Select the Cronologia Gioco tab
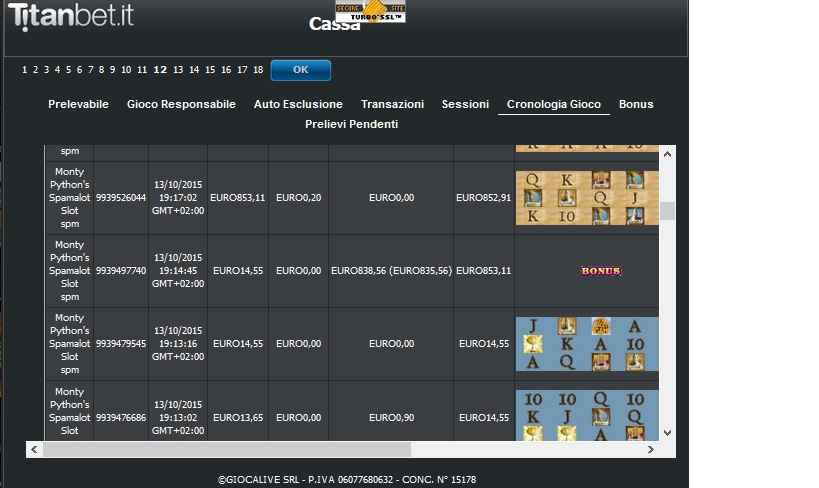Viewport: 819px width, 488px height. click(x=554, y=104)
